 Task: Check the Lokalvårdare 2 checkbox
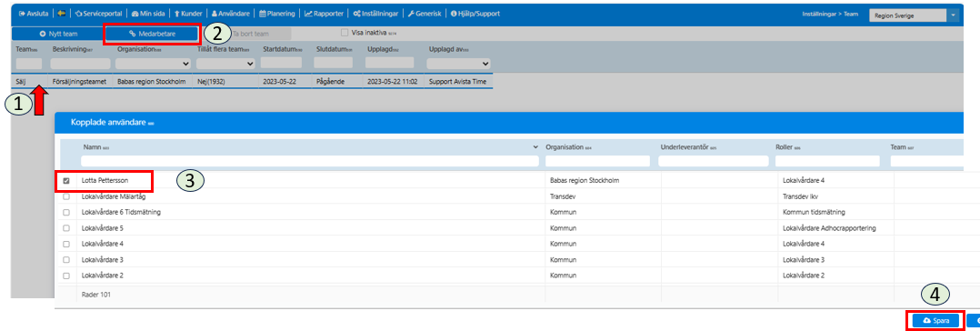66,276
